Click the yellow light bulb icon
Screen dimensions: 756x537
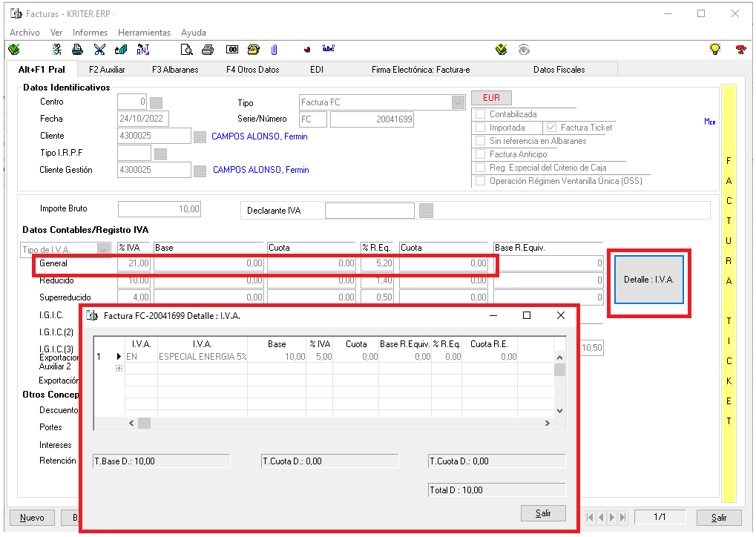pyautogui.click(x=715, y=49)
